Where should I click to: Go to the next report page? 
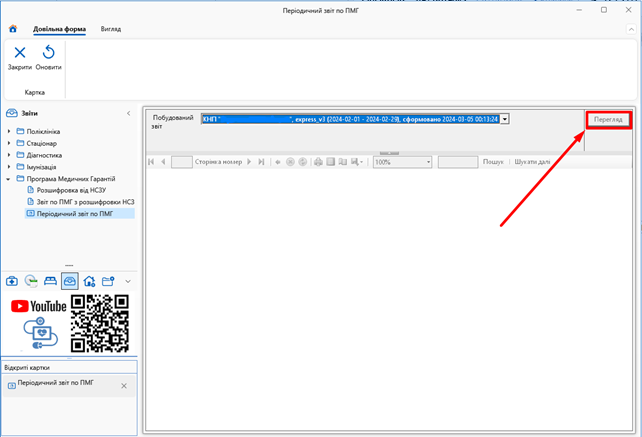coord(249,162)
